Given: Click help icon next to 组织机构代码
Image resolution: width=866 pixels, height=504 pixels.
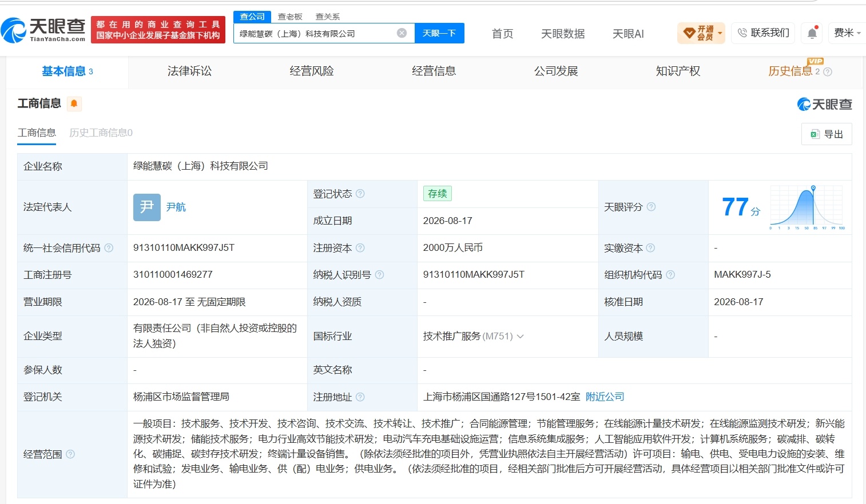Looking at the screenshot, I should coord(670,275).
